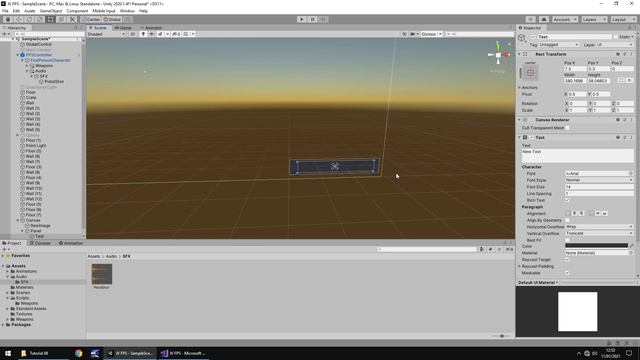
Task: Open the Layer UI dropdown
Action: tap(614, 45)
